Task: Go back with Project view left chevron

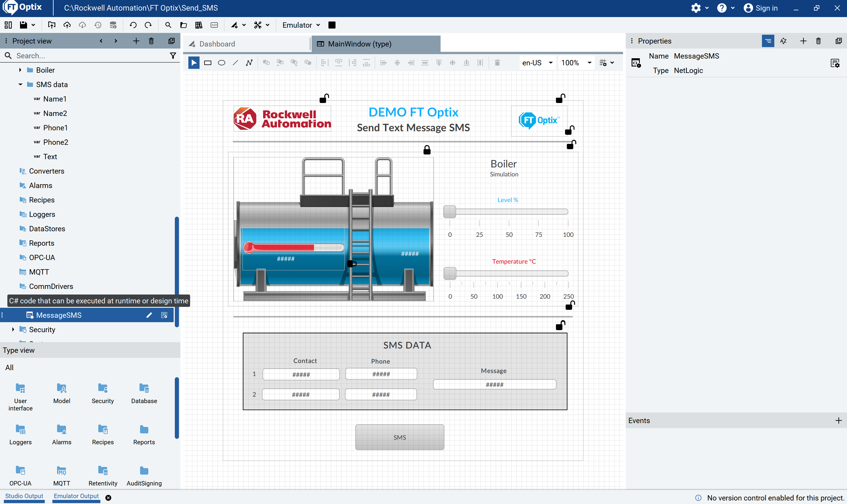Action: [101, 41]
